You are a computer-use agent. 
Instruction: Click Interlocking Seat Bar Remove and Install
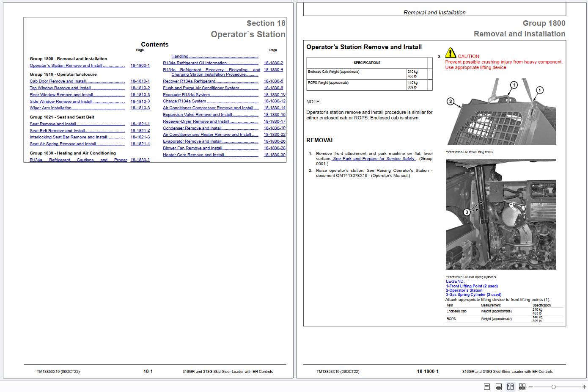(x=68, y=137)
